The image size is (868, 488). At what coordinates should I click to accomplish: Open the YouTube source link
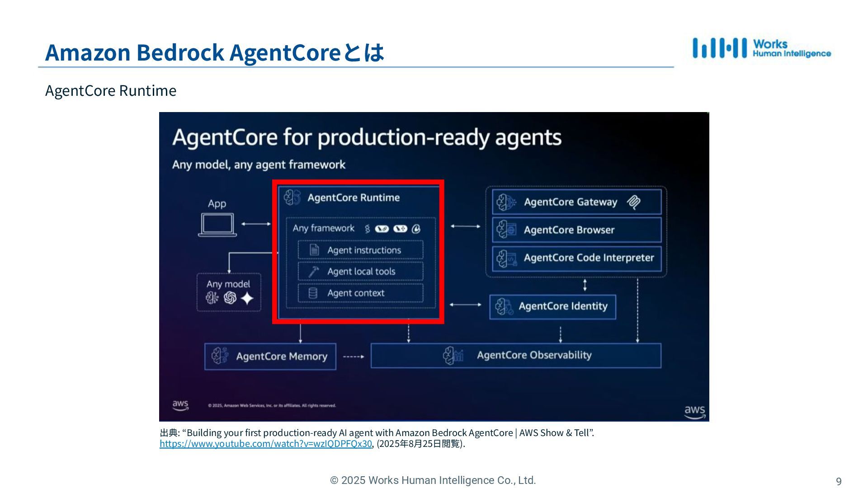click(x=266, y=444)
